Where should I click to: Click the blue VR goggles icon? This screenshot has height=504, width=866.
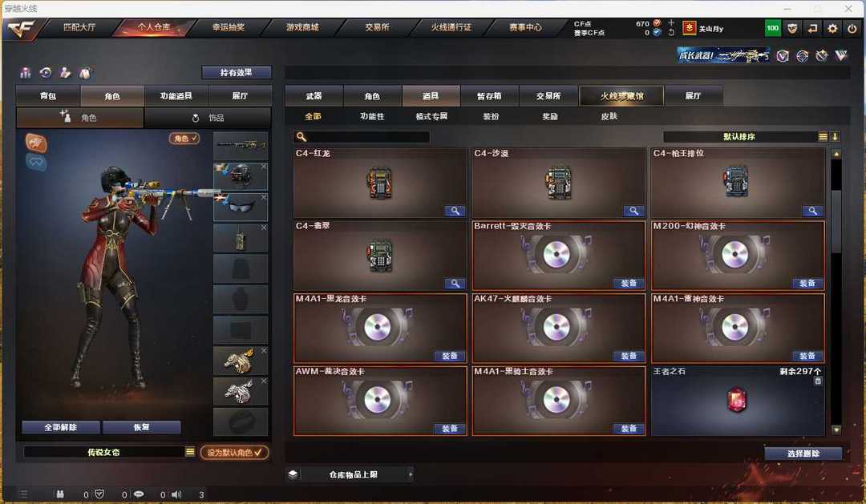tap(36, 162)
